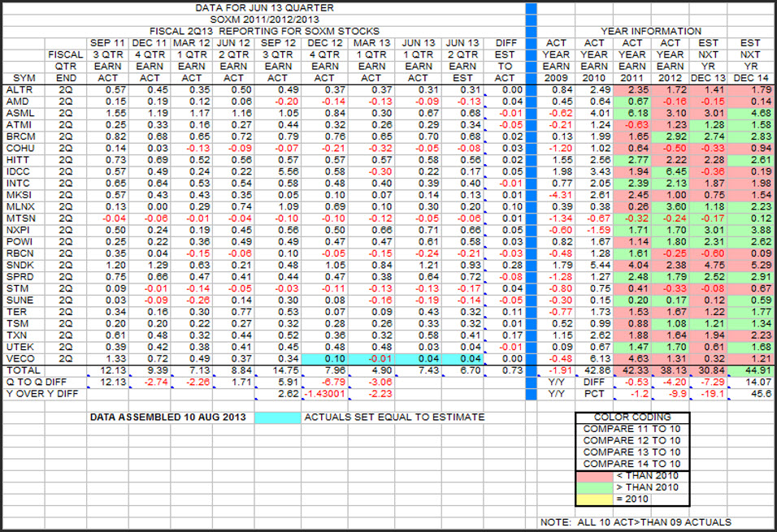Click the cyan legend swatch near ACTUALS SET EQUAL
The image size is (777, 532).
point(277,417)
